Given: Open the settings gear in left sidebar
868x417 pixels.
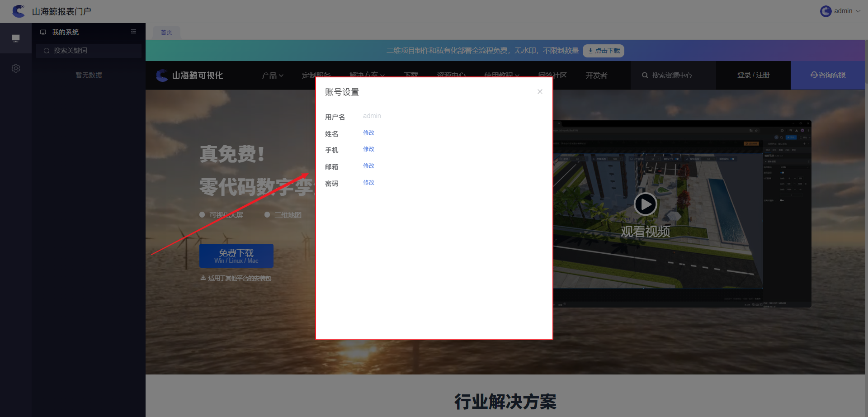Looking at the screenshot, I should tap(16, 68).
